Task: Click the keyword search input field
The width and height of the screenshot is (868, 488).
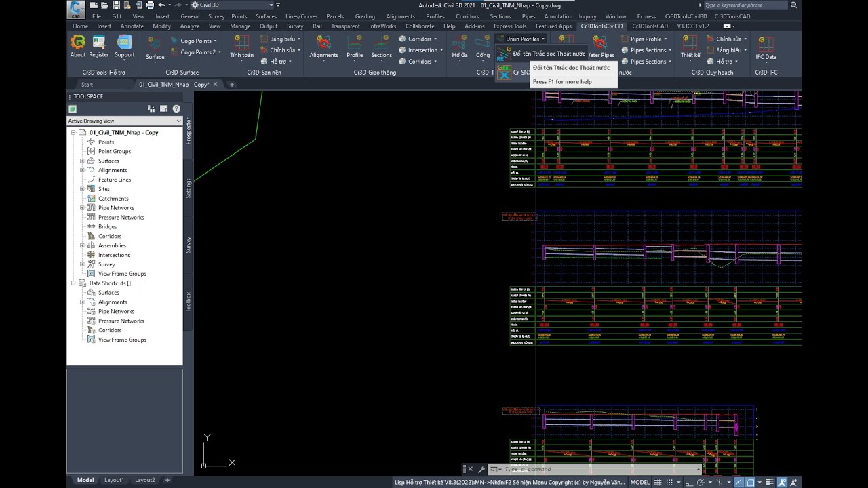Action: pyautogui.click(x=745, y=5)
